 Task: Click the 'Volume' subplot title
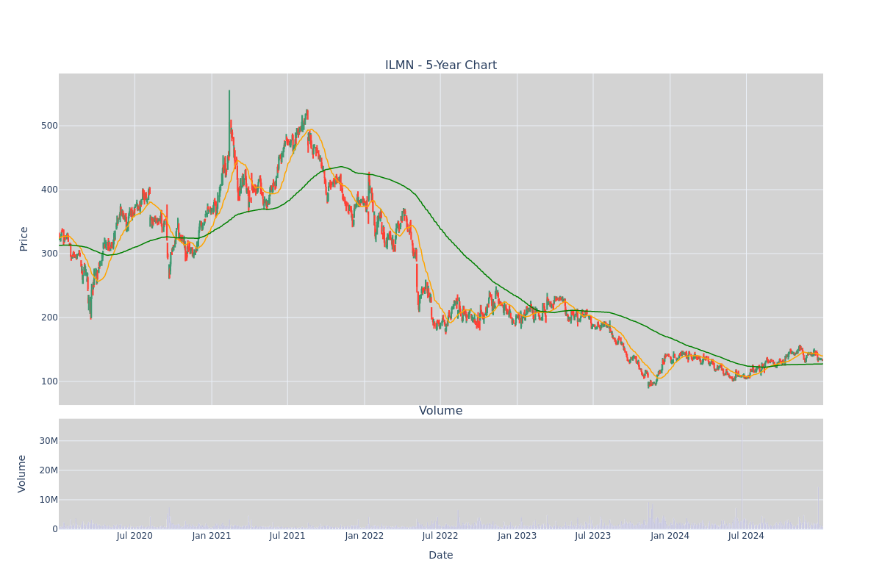441,411
